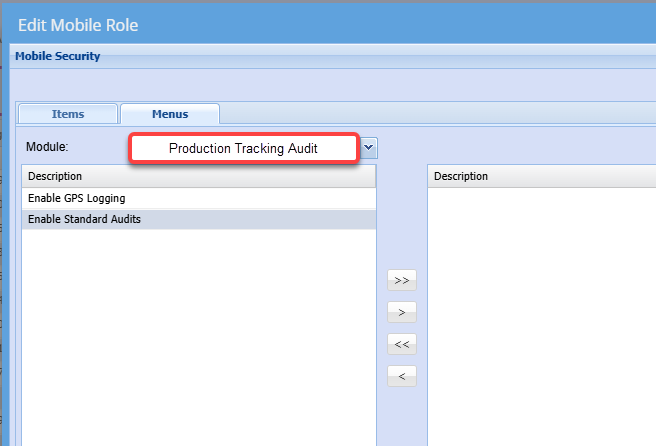The image size is (656, 446).
Task: Click the blank strip above the tabs
Action: [330, 84]
